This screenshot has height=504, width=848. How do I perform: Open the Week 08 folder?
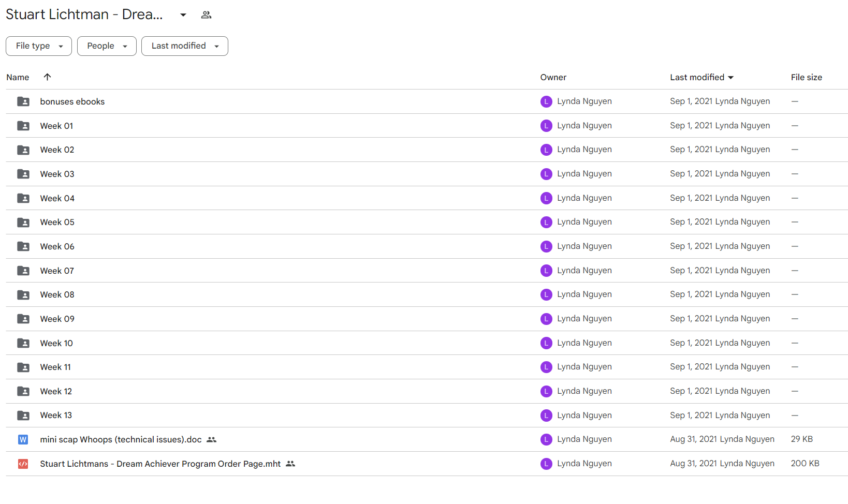pyautogui.click(x=57, y=295)
